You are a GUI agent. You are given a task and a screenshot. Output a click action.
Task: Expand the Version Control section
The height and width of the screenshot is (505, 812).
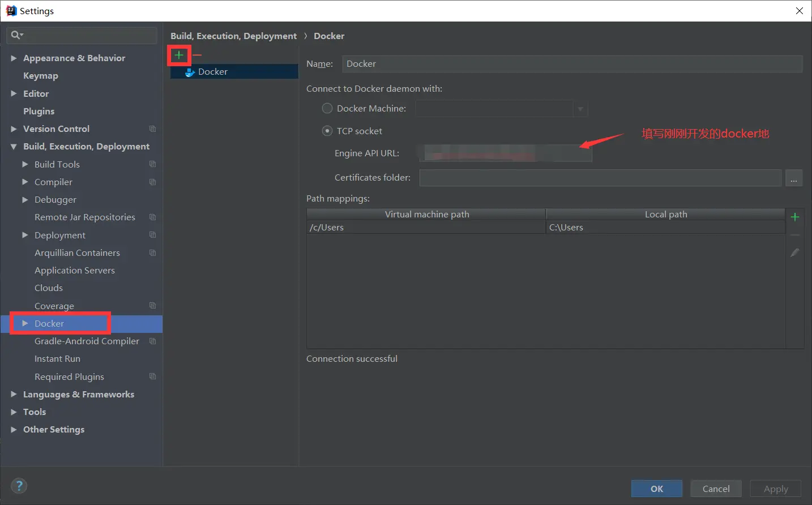click(14, 129)
